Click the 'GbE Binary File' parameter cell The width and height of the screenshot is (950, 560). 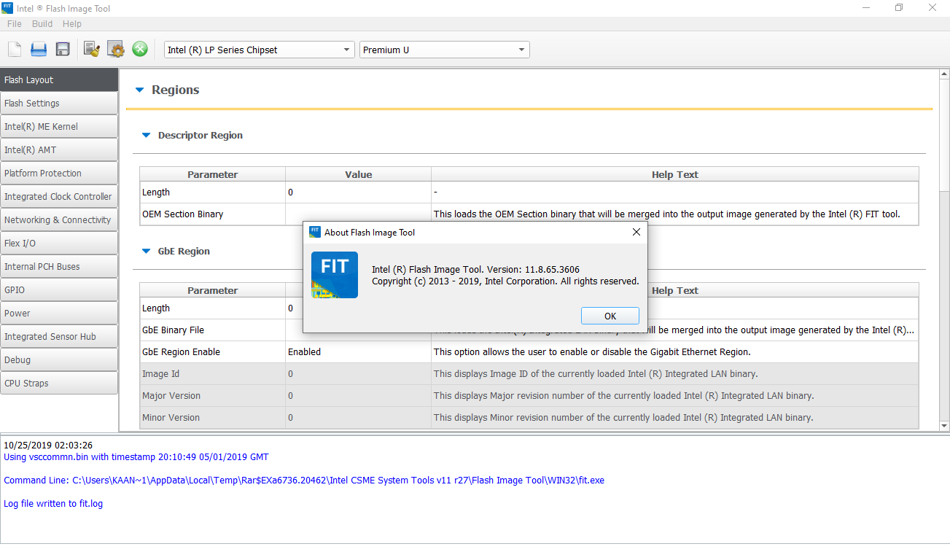(x=213, y=330)
